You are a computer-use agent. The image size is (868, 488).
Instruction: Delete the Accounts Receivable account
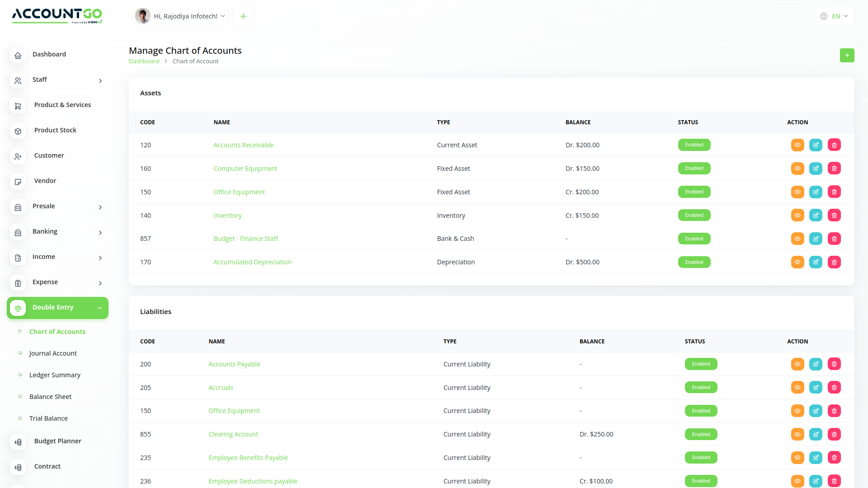834,145
